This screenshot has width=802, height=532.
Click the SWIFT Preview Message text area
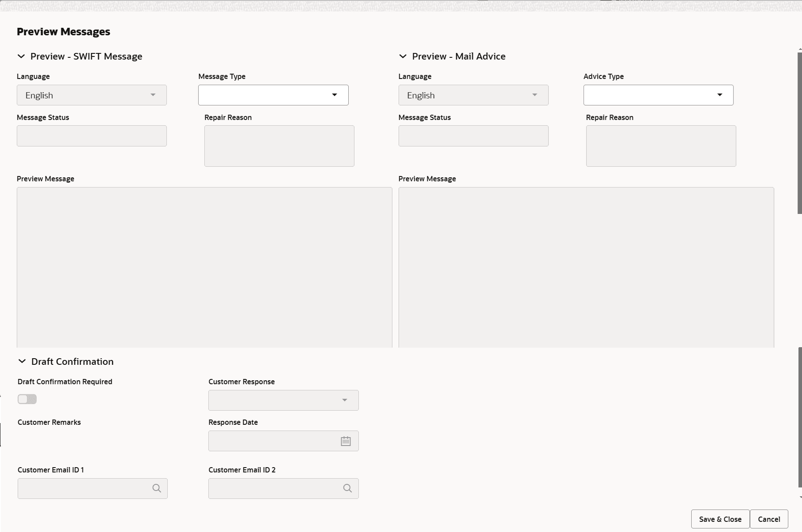(204, 267)
